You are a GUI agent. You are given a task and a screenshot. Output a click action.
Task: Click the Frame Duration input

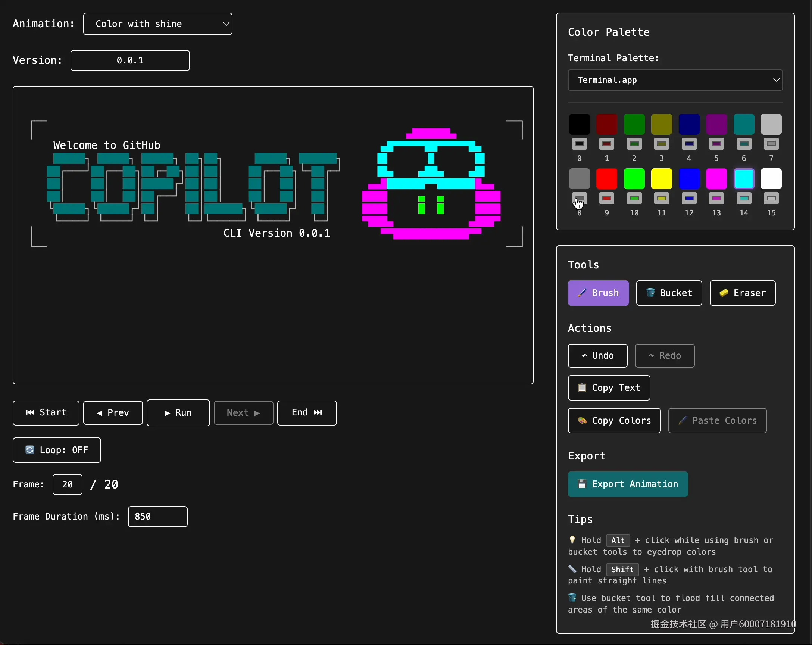click(x=157, y=516)
